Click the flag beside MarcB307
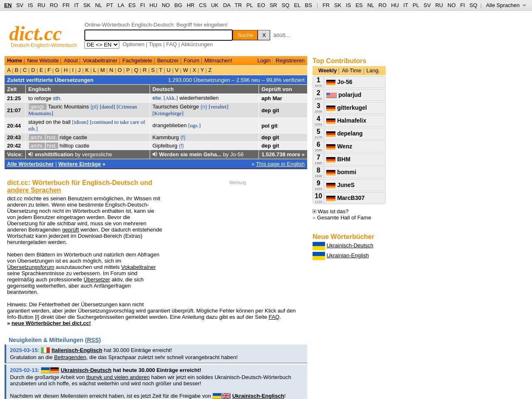Image resolution: width=532 pixels, height=399 pixels. coord(331,198)
